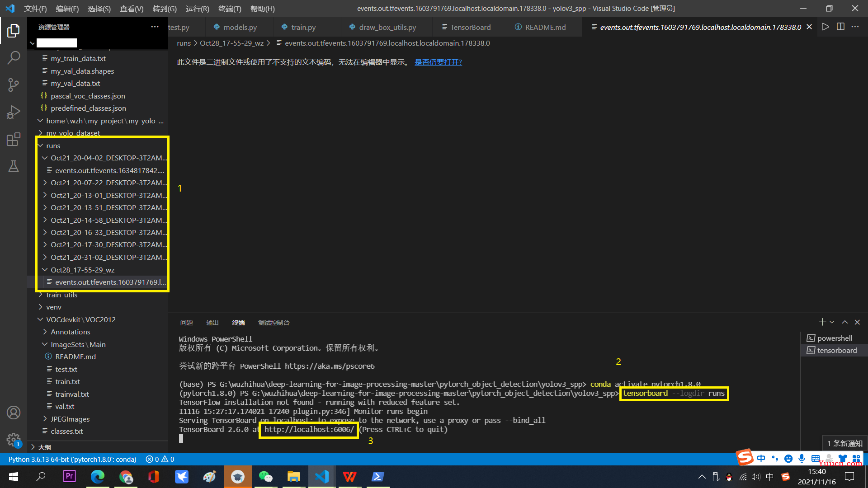Click the 1 条新通知 notification

click(844, 443)
